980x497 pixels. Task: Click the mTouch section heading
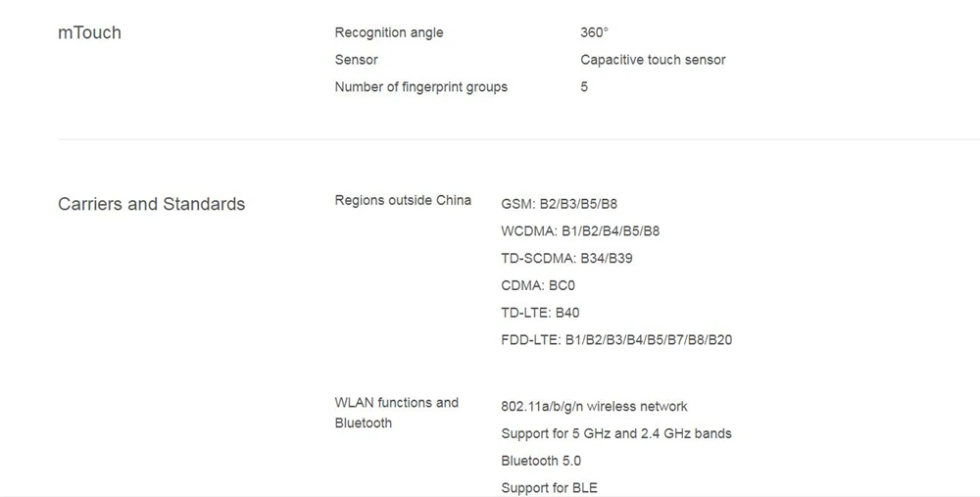pyautogui.click(x=89, y=32)
